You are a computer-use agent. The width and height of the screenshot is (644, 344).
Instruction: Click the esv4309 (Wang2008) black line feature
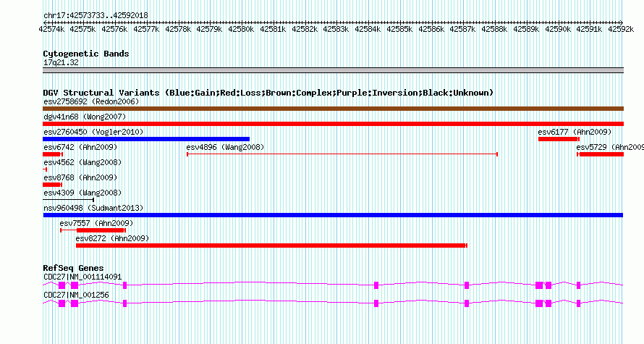[69, 200]
